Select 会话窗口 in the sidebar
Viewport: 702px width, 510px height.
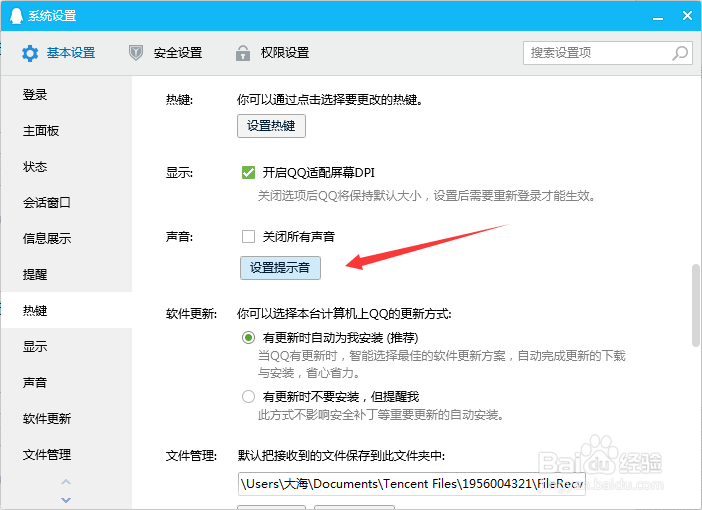(66, 202)
